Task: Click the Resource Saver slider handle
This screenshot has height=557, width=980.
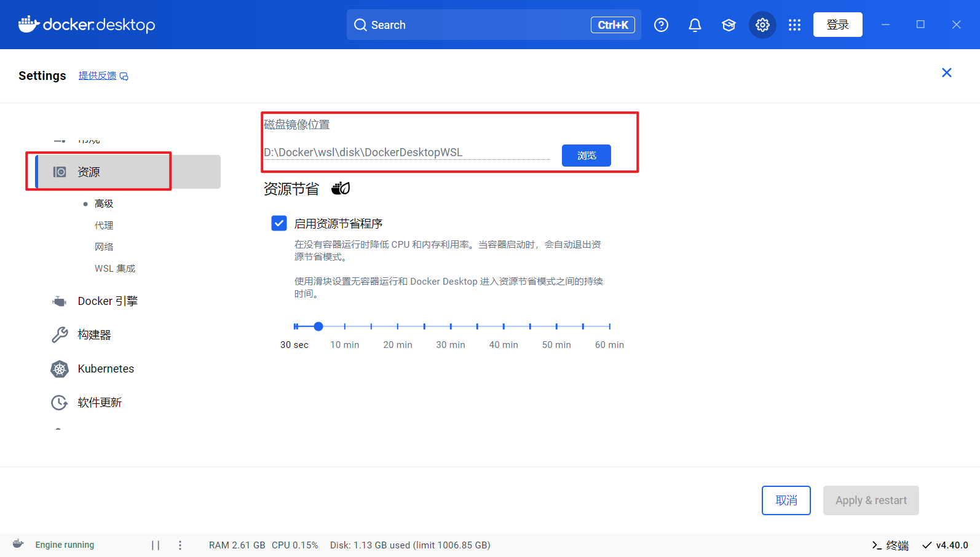Action: pos(318,326)
